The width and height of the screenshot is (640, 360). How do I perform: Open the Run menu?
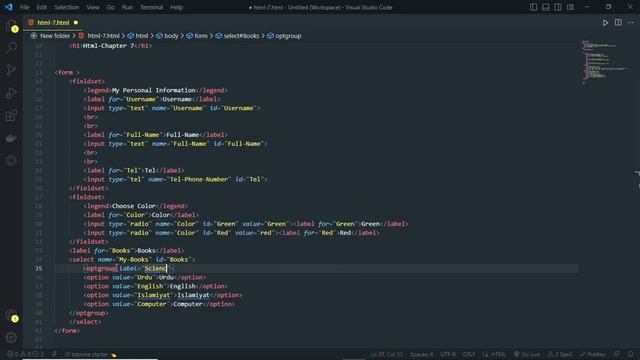[x=127, y=7]
